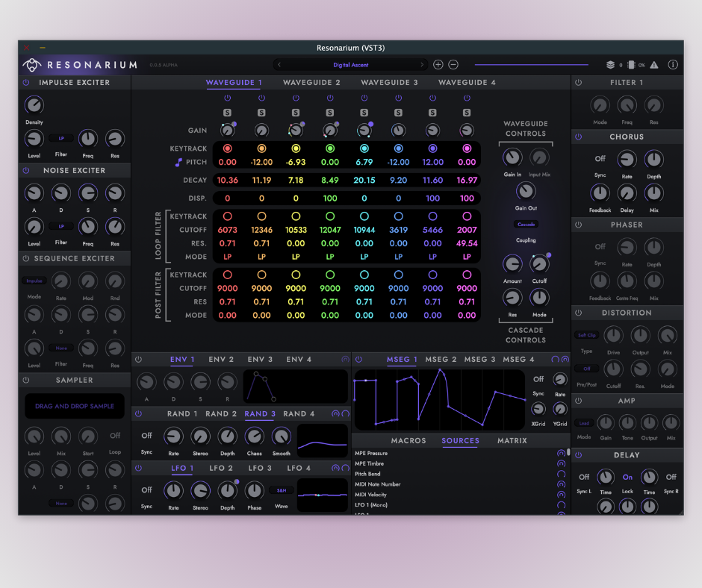The height and width of the screenshot is (588, 702).
Task: Click the first decay value 10.36
Action: click(227, 181)
